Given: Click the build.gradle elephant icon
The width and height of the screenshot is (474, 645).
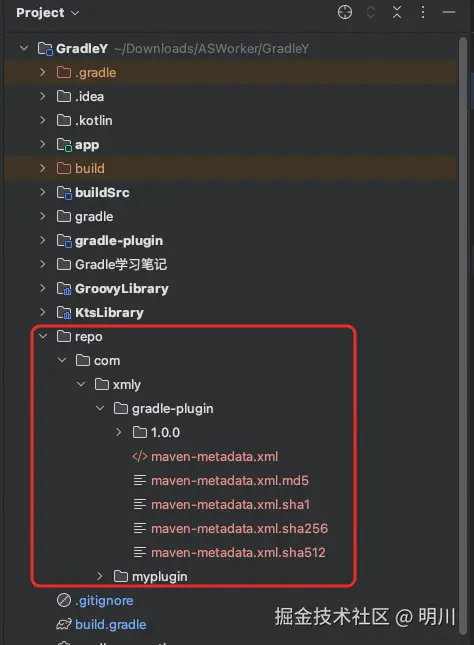Looking at the screenshot, I should click(64, 624).
